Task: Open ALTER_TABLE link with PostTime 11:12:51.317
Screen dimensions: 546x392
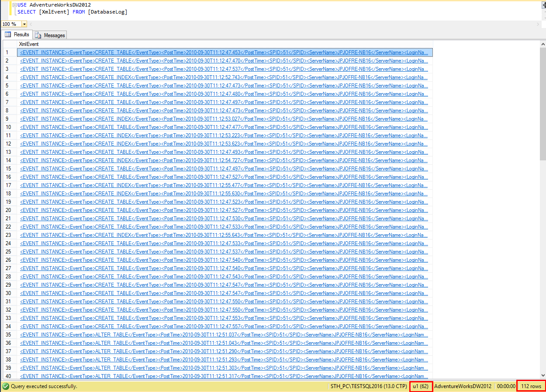Action: coord(224,376)
